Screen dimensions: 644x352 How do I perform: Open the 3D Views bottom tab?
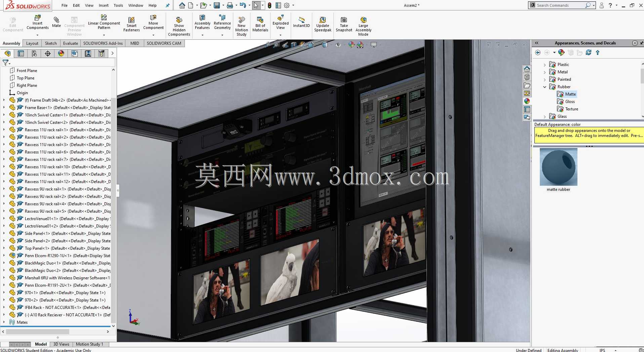pos(61,344)
